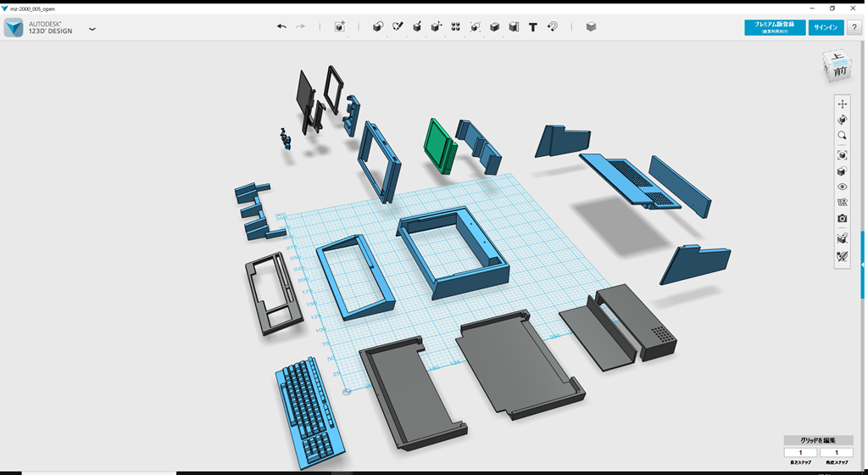The width and height of the screenshot is (868, 475).
Task: Toggle snap off icon at navigation bar bottom
Action: coord(842,255)
